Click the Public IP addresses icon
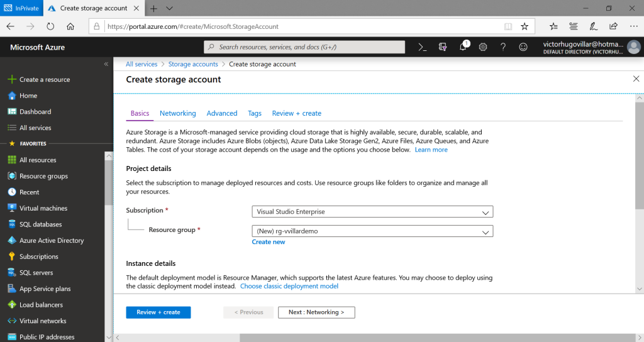This screenshot has height=342, width=644. [12, 337]
